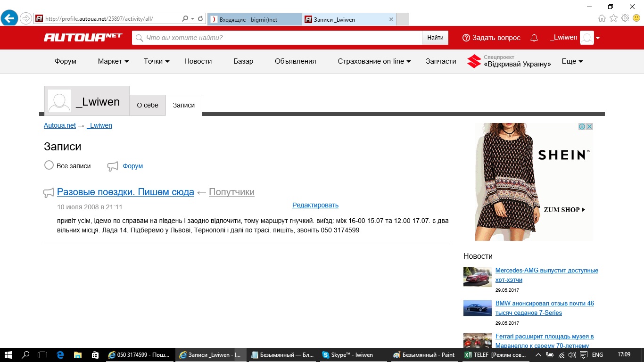Switch to the 'О себе' tab
The height and width of the screenshot is (362, 644).
point(148,105)
